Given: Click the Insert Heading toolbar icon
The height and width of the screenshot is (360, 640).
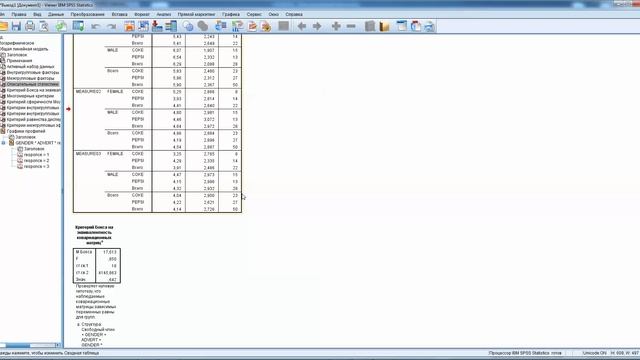Looking at the screenshot, I should [402, 27].
